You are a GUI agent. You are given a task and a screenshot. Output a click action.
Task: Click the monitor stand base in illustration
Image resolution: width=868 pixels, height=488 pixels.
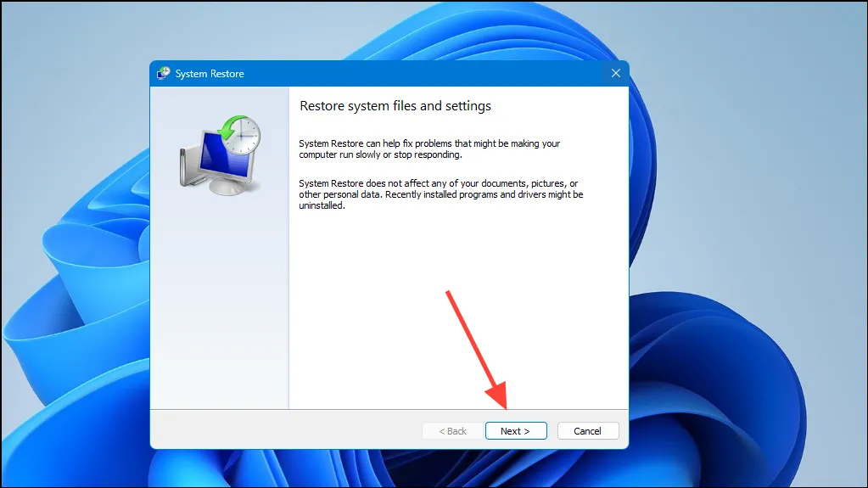click(x=227, y=187)
